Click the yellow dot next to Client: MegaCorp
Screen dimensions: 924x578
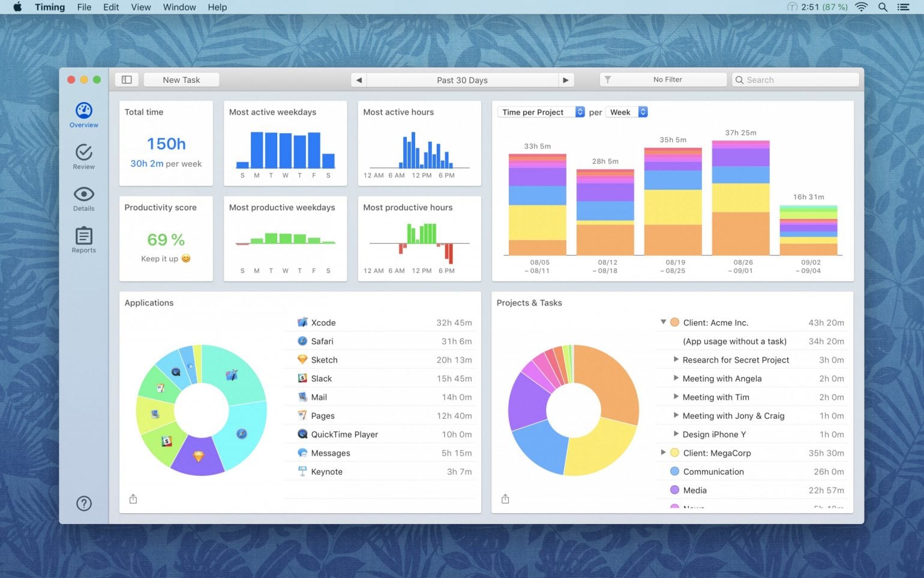(674, 453)
